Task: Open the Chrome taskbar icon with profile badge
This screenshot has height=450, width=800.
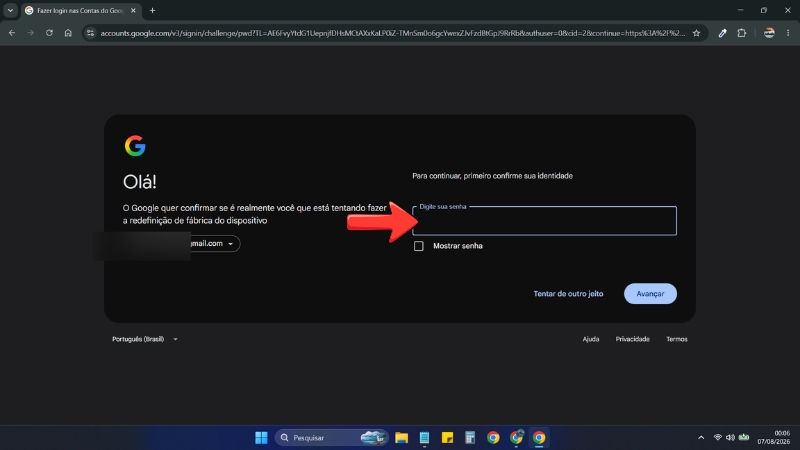Action: click(x=516, y=437)
